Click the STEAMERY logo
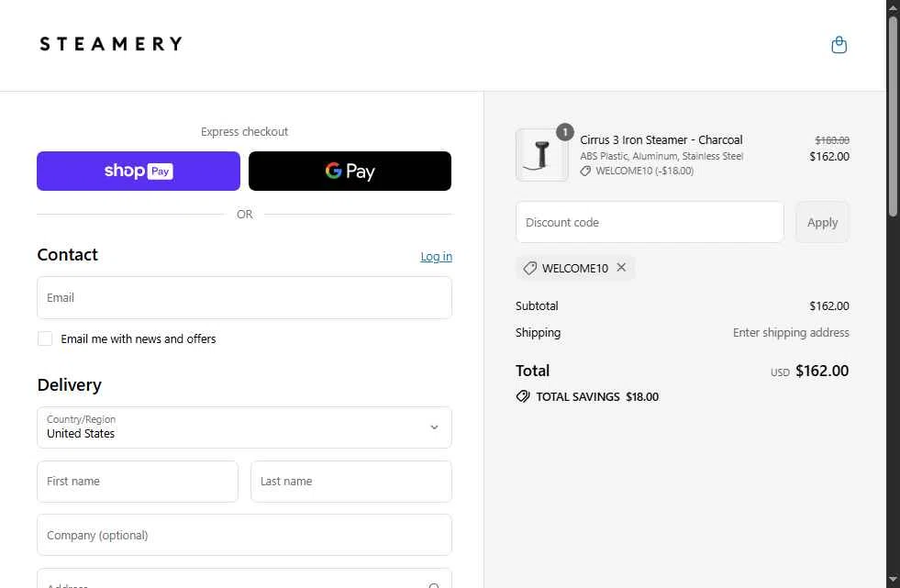The width and height of the screenshot is (900, 588). 111,44
